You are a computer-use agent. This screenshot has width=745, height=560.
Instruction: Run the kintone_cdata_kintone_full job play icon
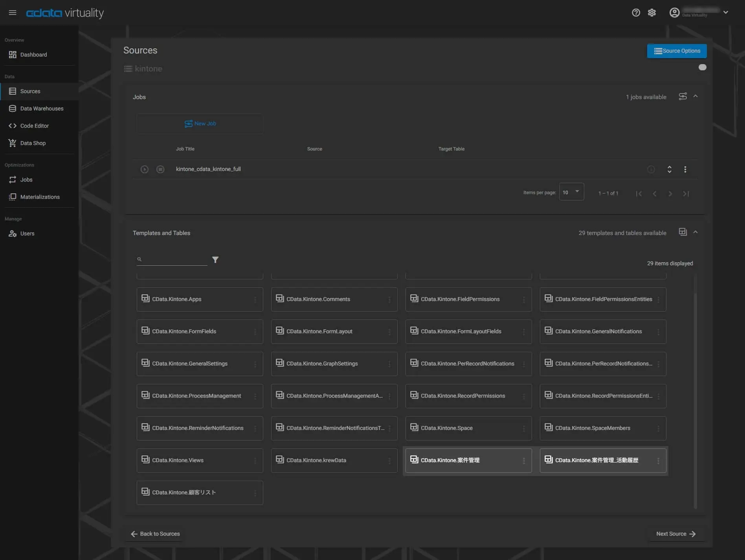pyautogui.click(x=144, y=169)
